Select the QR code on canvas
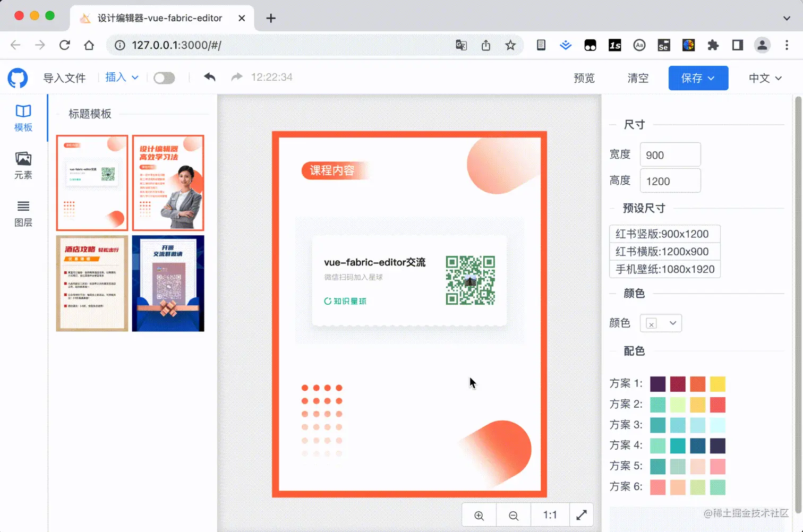Screen dimensions: 803x532 coord(471,280)
